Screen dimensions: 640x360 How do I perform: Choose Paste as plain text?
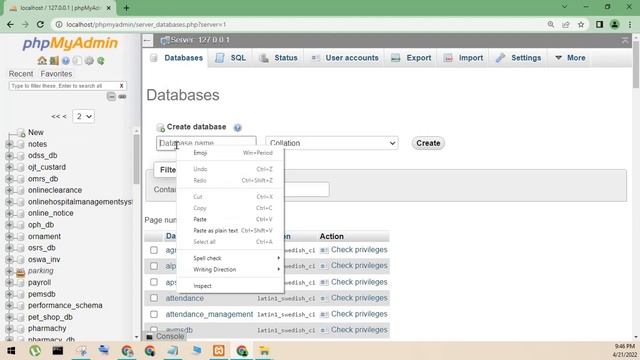[x=231, y=231]
